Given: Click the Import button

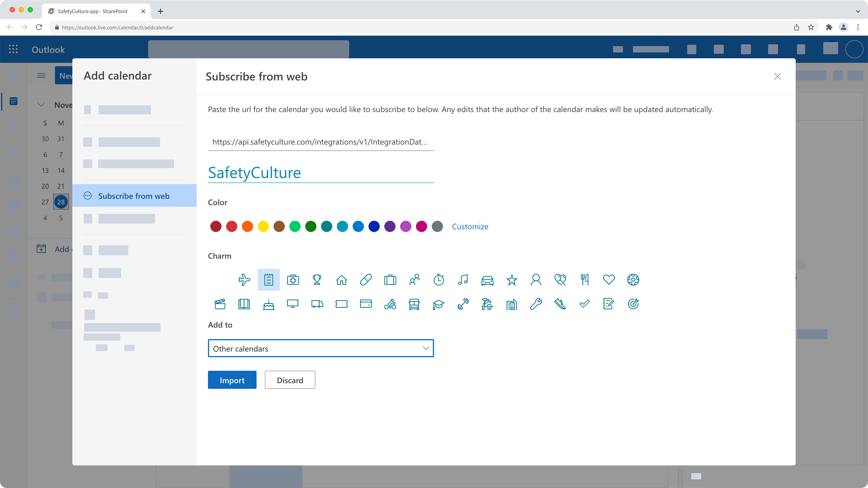Looking at the screenshot, I should pos(232,380).
